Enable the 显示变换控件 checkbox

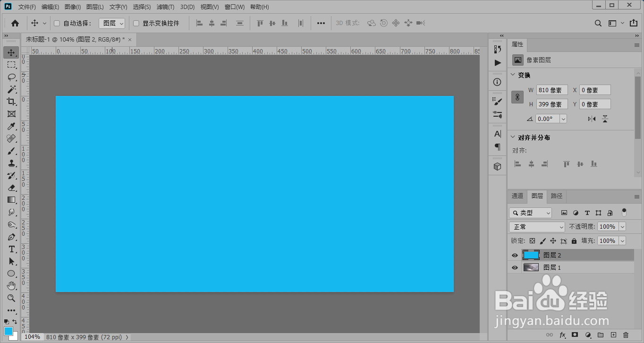136,23
